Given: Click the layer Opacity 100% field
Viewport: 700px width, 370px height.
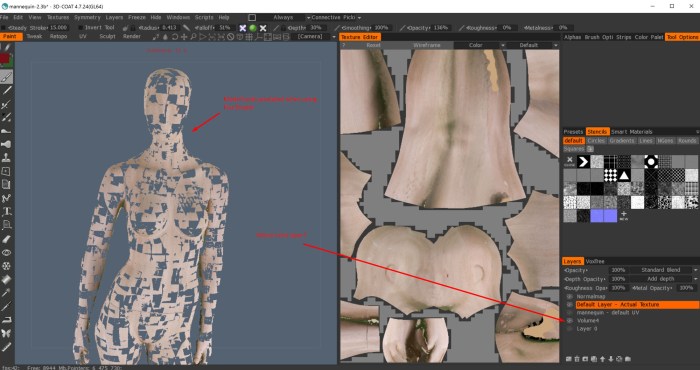Looking at the screenshot, I should tap(618, 270).
